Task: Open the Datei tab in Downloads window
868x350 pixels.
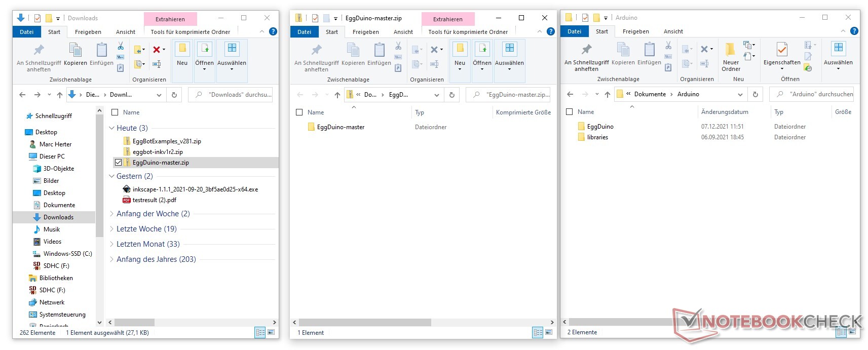Action: (27, 31)
